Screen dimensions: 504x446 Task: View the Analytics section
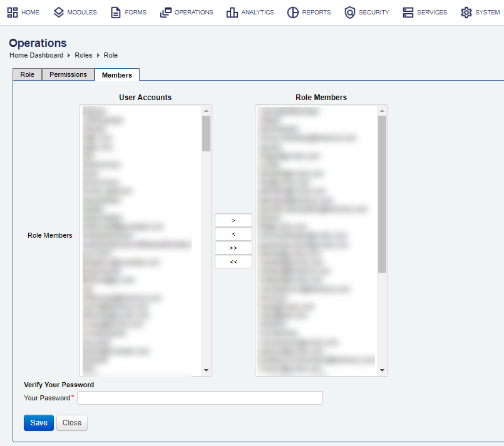(250, 12)
